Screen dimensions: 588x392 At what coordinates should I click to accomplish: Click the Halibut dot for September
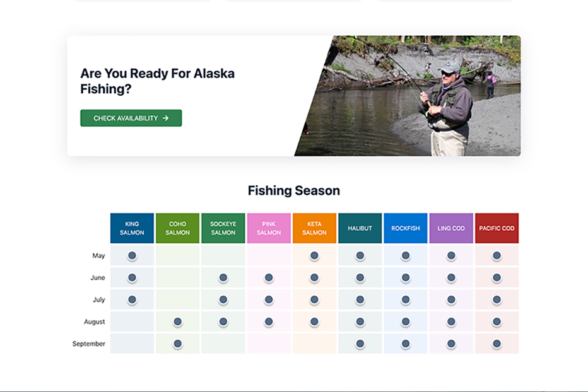[x=360, y=343]
